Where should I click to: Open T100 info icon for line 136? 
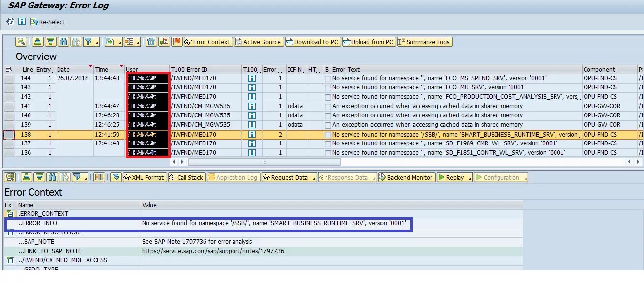pyautogui.click(x=252, y=153)
